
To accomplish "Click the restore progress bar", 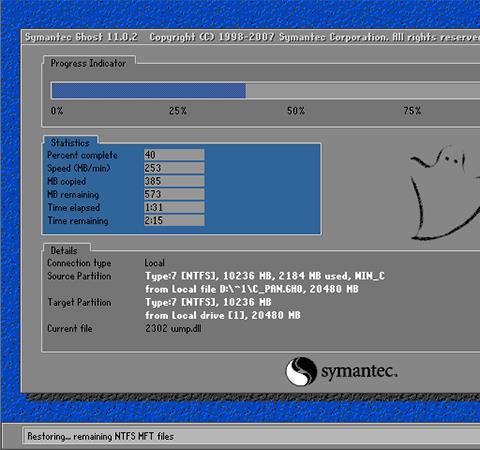I will click(x=266, y=91).
